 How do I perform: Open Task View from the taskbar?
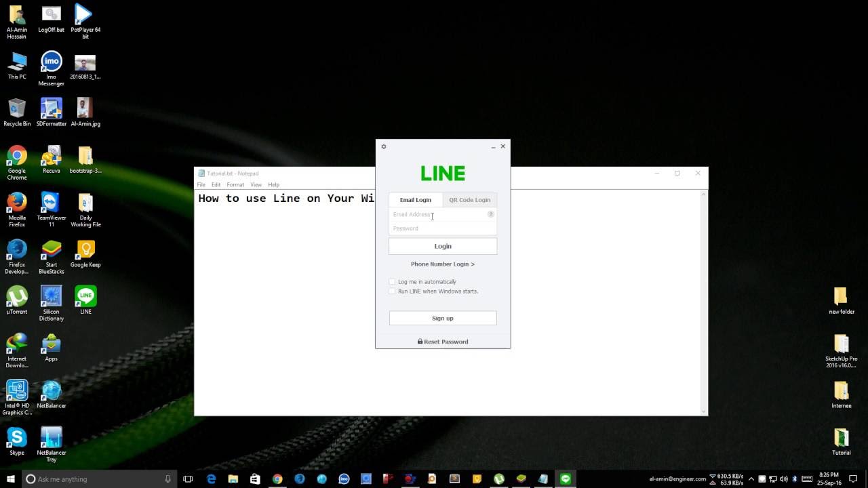pos(188,479)
